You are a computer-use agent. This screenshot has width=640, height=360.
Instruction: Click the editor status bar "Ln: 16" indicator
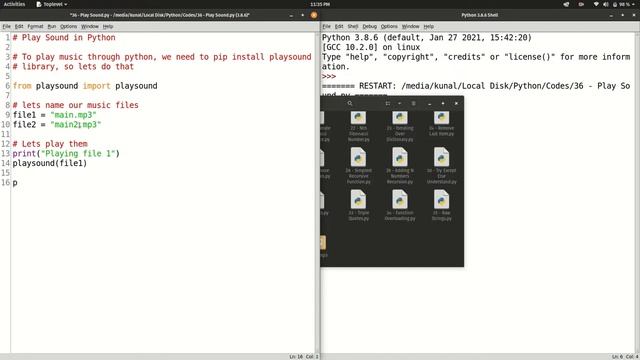pos(296,357)
